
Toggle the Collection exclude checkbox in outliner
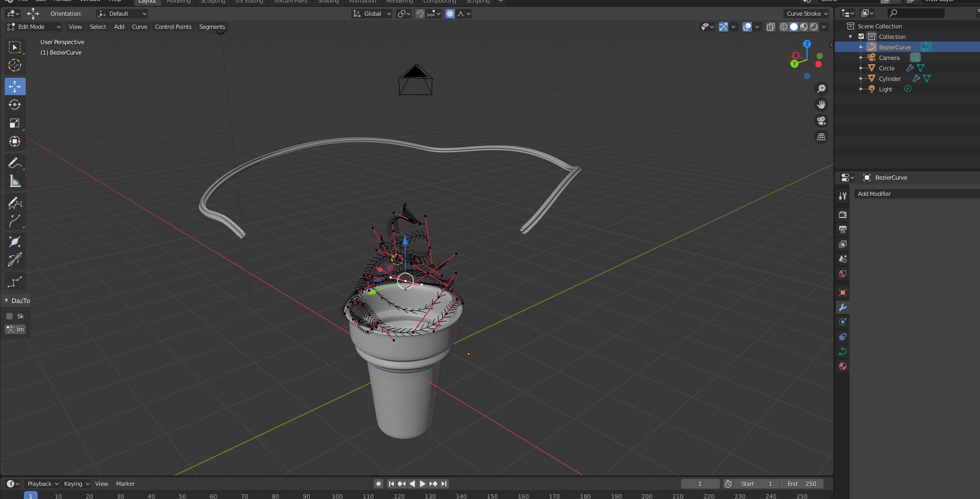click(x=861, y=37)
